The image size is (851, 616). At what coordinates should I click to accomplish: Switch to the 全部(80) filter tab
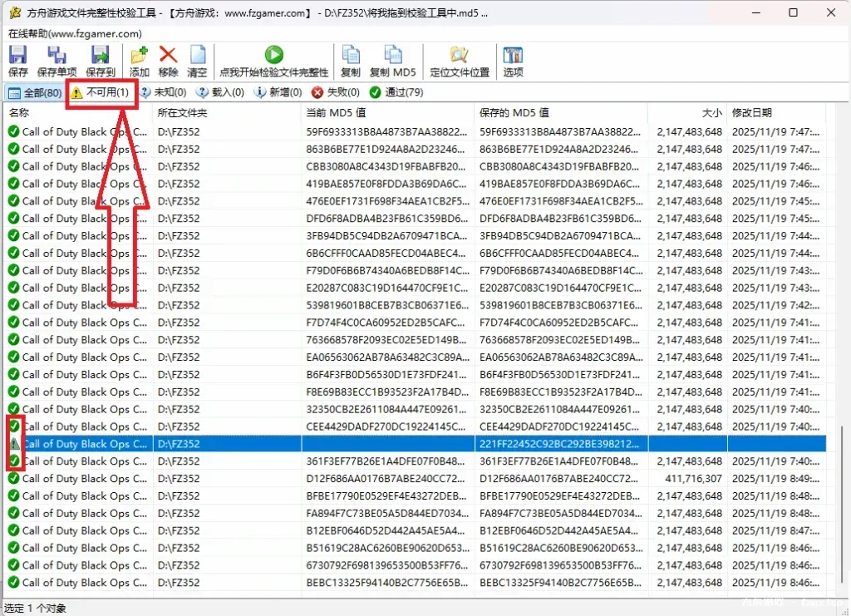[35, 93]
